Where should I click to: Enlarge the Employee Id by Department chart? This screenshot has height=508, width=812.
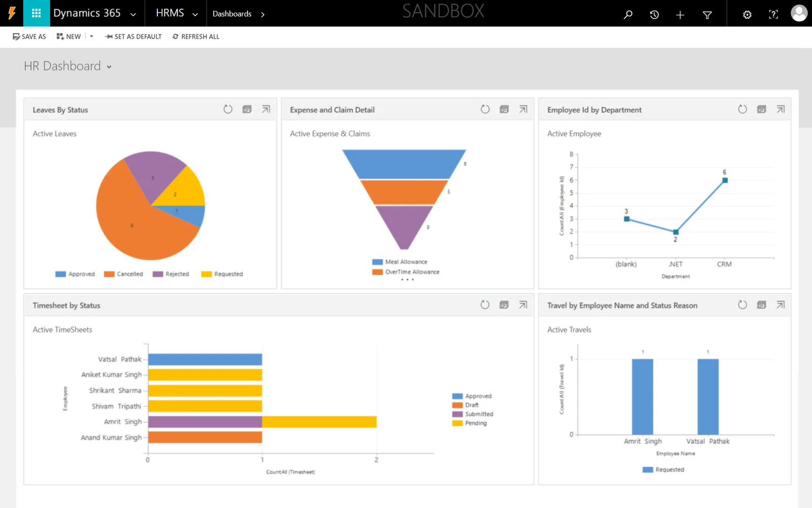[x=781, y=109]
